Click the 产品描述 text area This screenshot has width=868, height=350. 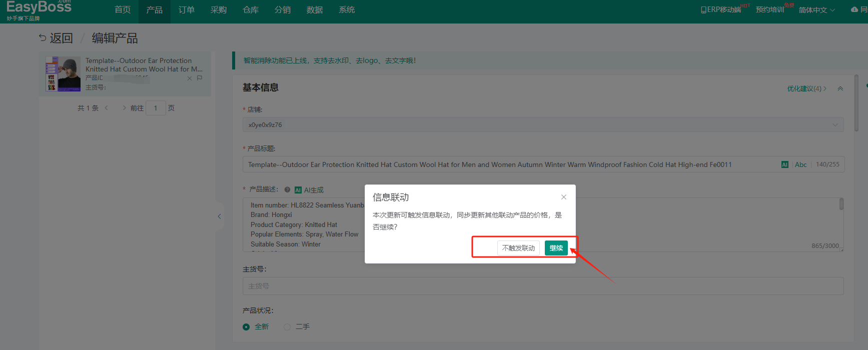pyautogui.click(x=543, y=224)
